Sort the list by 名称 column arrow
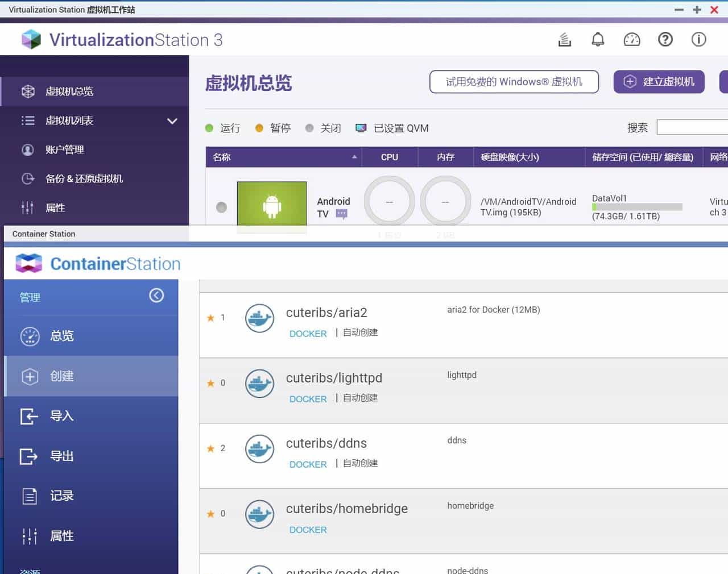Viewport: 728px width, 574px height. (x=354, y=157)
